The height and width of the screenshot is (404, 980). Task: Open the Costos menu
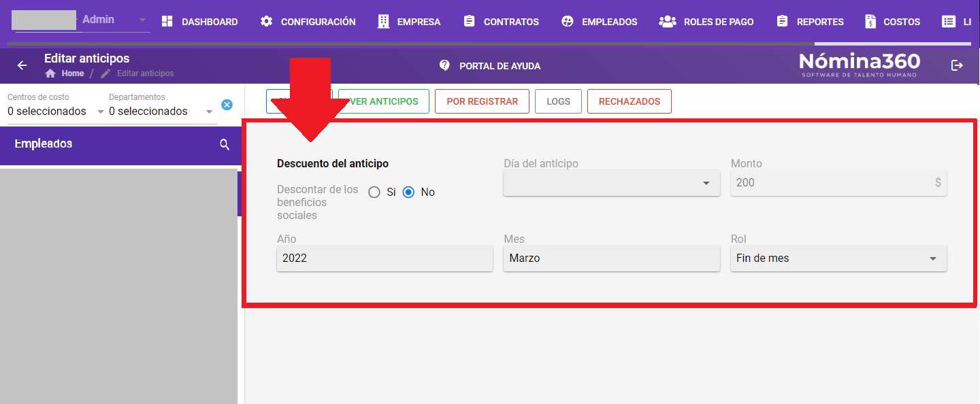coord(892,22)
